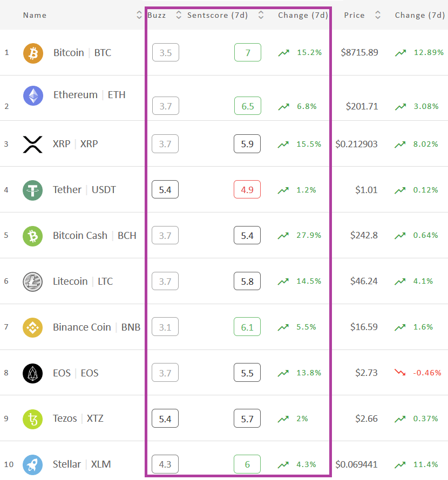The height and width of the screenshot is (480, 448).
Task: Click the Bitcoin orange logo icon
Action: point(33,53)
